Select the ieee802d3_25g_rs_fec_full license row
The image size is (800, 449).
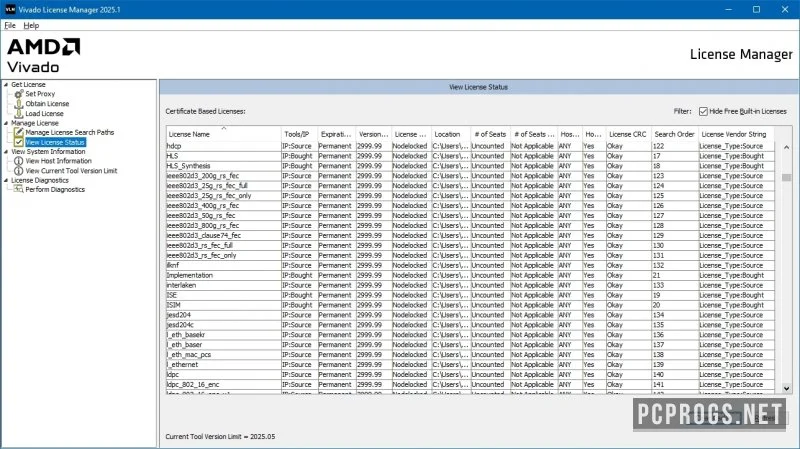tap(470, 186)
